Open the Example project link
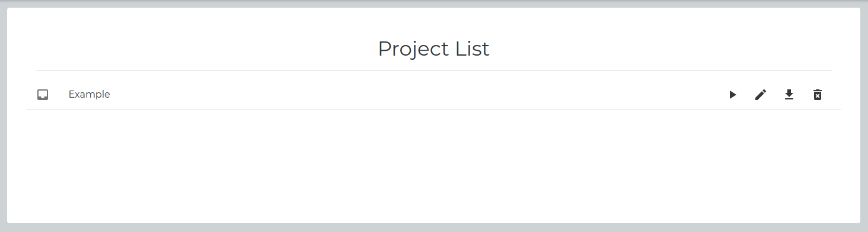 (90, 94)
